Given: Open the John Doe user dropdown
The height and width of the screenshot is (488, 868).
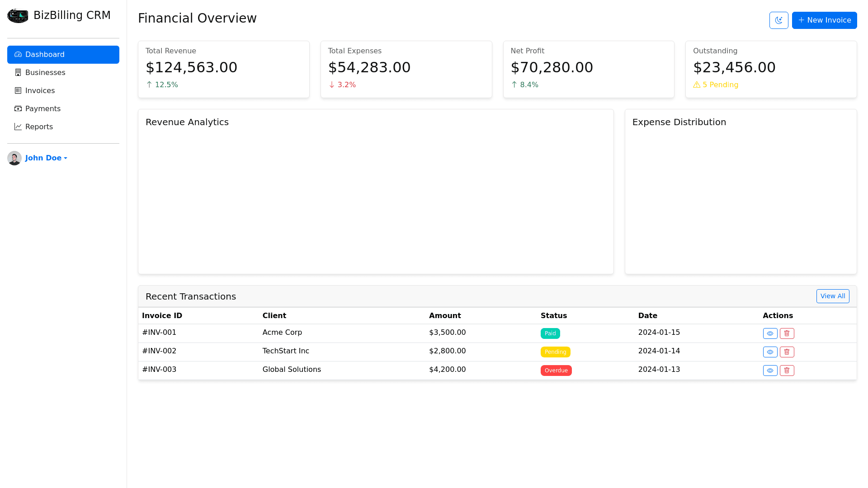Looking at the screenshot, I should [x=46, y=158].
